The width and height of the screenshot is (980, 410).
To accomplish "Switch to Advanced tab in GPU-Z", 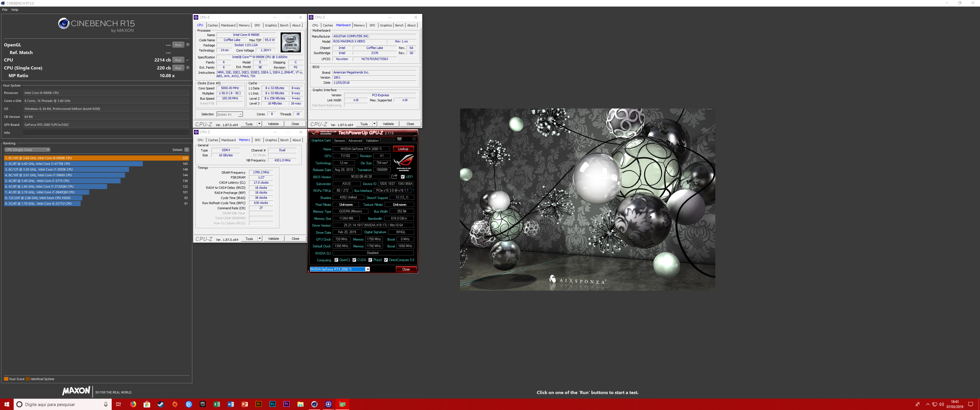I will (x=355, y=140).
